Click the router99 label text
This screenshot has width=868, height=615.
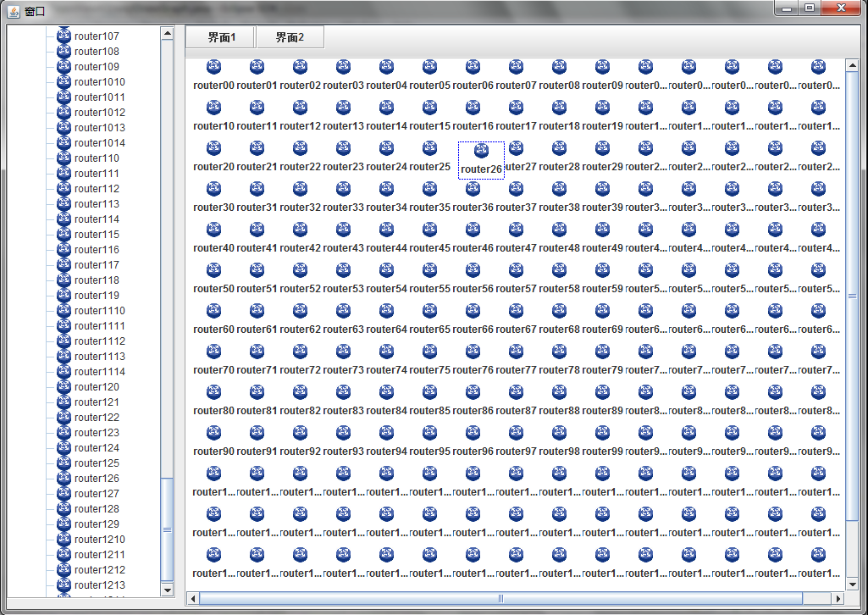point(602,452)
